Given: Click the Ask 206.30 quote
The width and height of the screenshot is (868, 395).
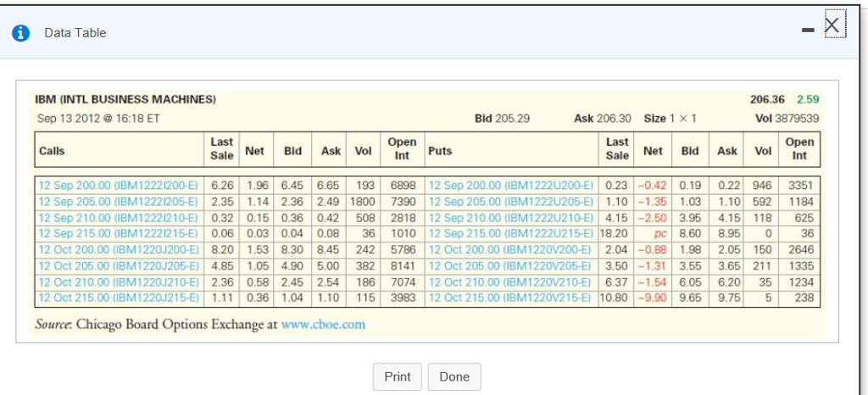Looking at the screenshot, I should coord(603,119).
